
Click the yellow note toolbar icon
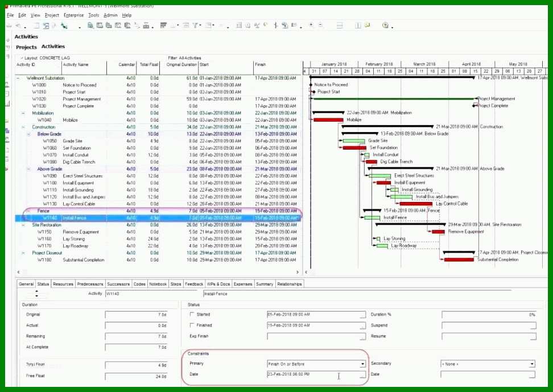pos(368,26)
